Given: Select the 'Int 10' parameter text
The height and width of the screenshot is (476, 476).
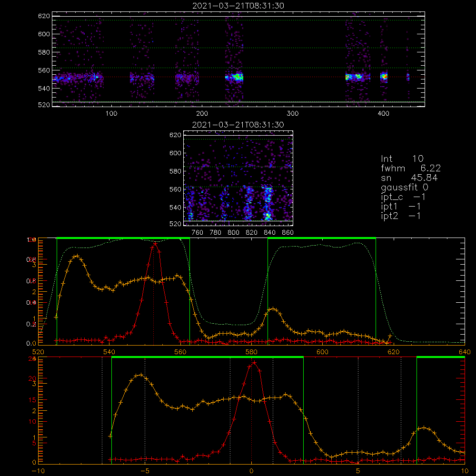Looking at the screenshot, I should (402, 159).
